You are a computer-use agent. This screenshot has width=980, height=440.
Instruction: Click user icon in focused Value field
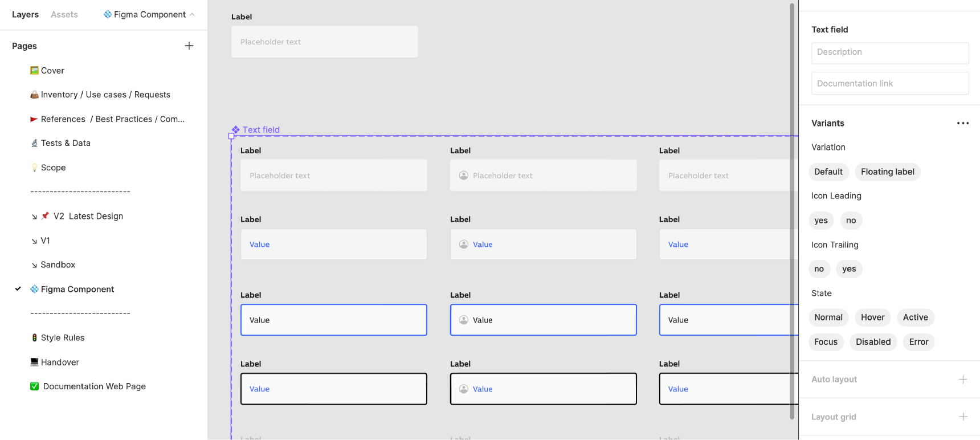[464, 320]
